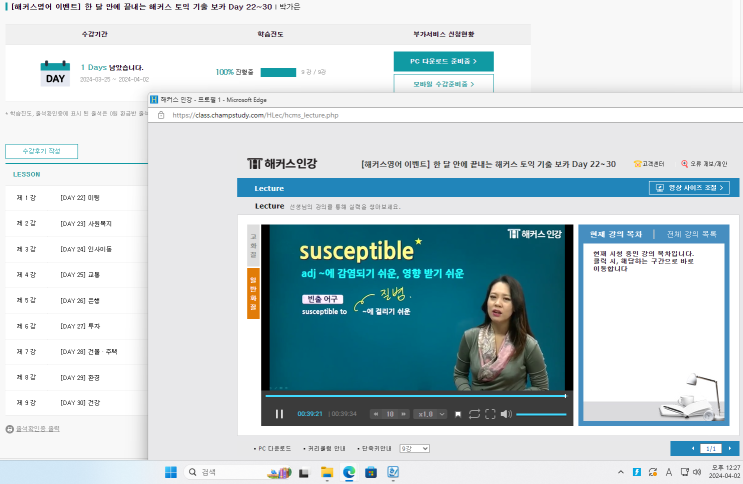Switch to Microsoft Edge on taskbar
The height and width of the screenshot is (484, 743).
tap(349, 472)
